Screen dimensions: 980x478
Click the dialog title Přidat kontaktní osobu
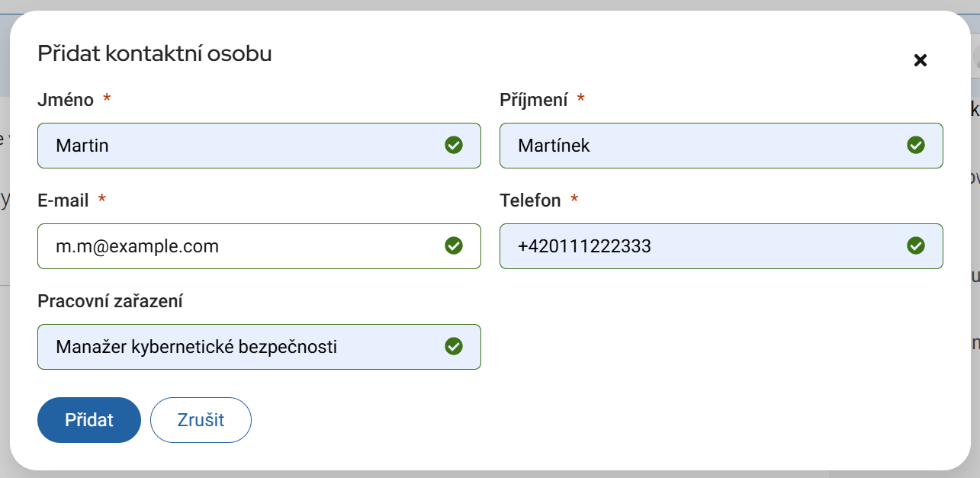155,53
